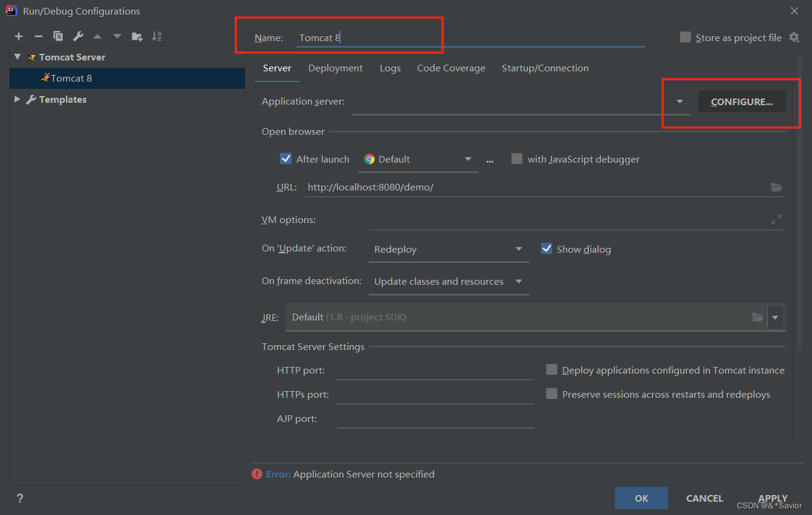Click the CANCEL button
The width and height of the screenshot is (812, 515).
[x=704, y=498]
